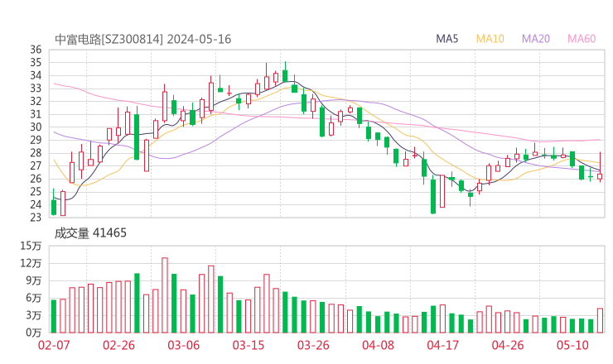This screenshot has height=364, width=613.
Task: Click the 36 price axis label
Action: [x=36, y=50]
